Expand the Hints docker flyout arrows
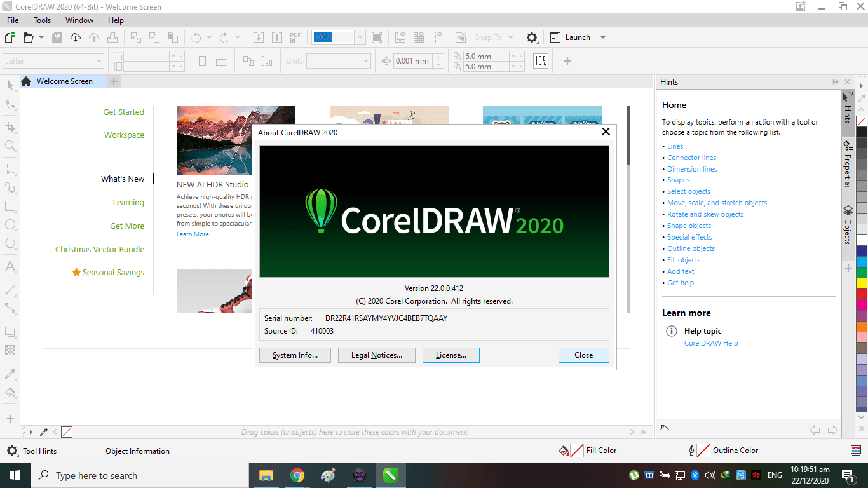The width and height of the screenshot is (868, 488). [835, 82]
